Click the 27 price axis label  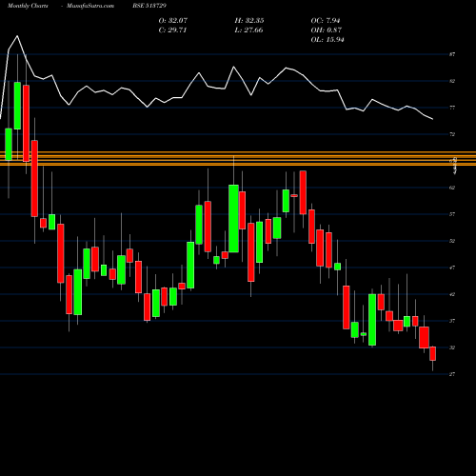pos(452,374)
